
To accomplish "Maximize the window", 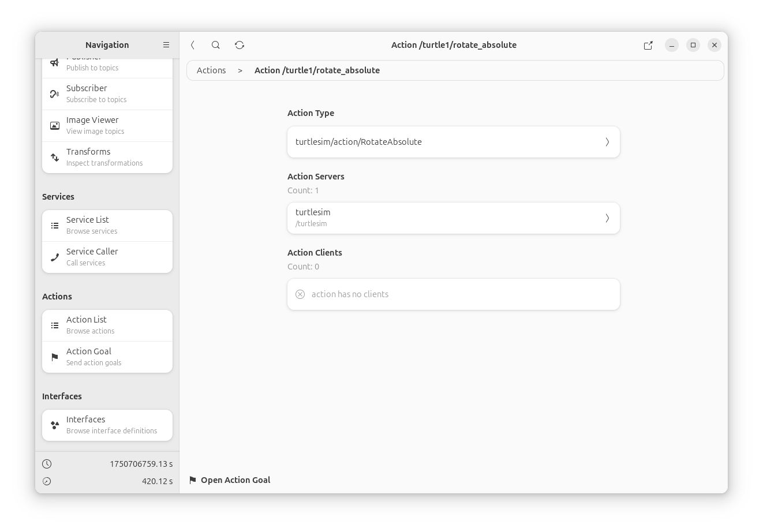I will (x=693, y=45).
